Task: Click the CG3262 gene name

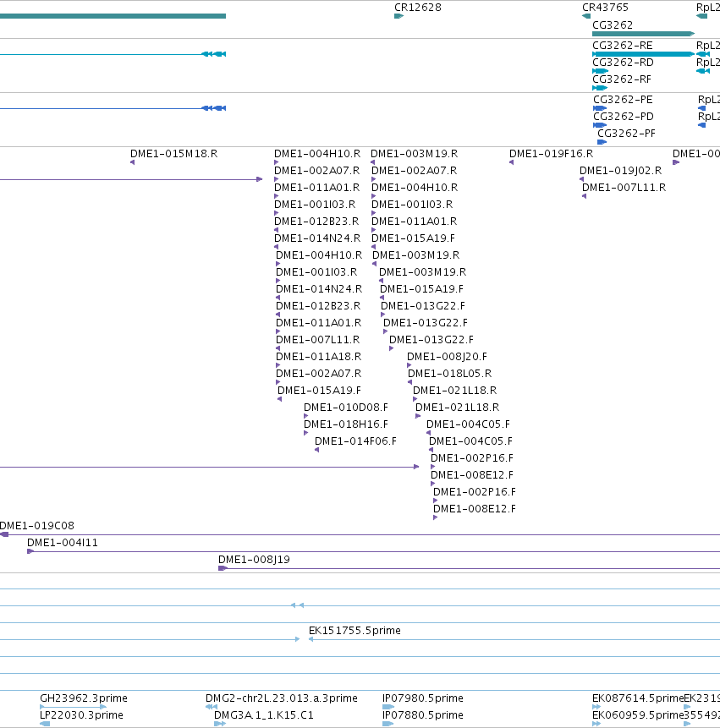Action: pos(613,25)
